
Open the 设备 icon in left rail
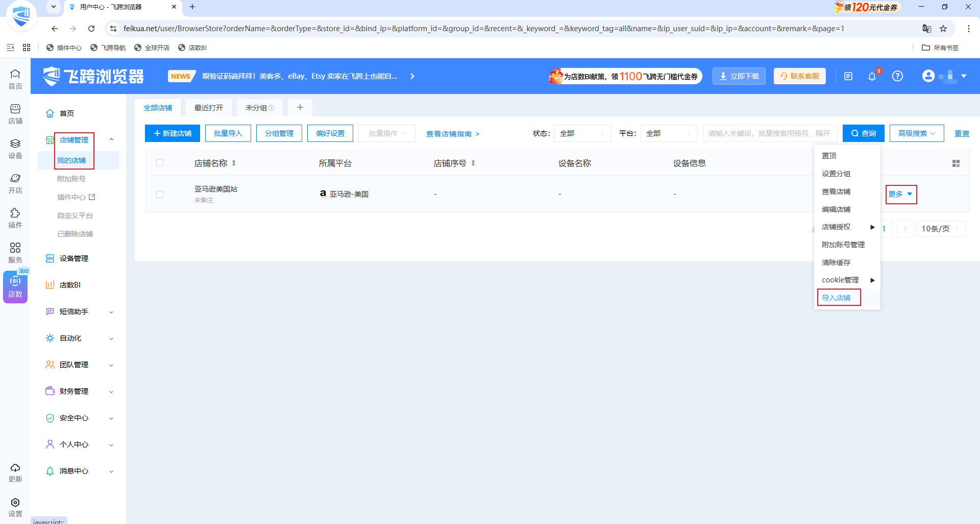tap(15, 149)
